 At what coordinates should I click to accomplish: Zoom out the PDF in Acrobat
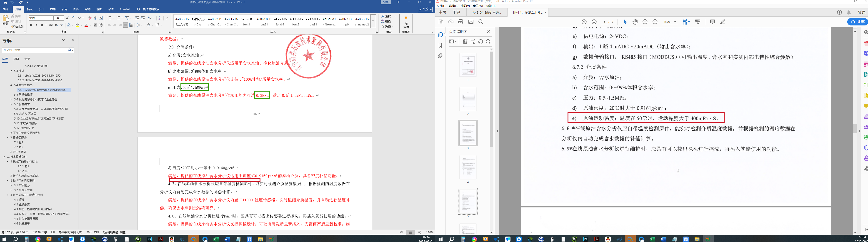[645, 22]
